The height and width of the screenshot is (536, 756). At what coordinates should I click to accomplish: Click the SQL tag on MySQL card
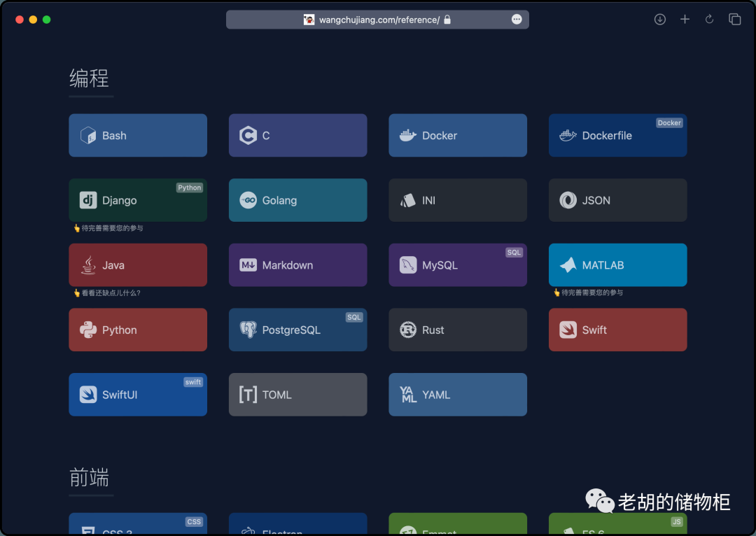pyautogui.click(x=514, y=253)
